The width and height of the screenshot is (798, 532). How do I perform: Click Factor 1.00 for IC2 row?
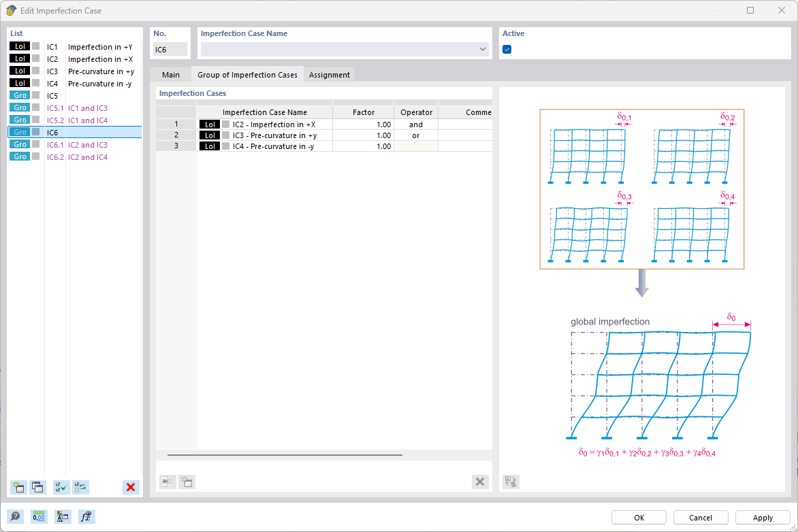pos(364,124)
